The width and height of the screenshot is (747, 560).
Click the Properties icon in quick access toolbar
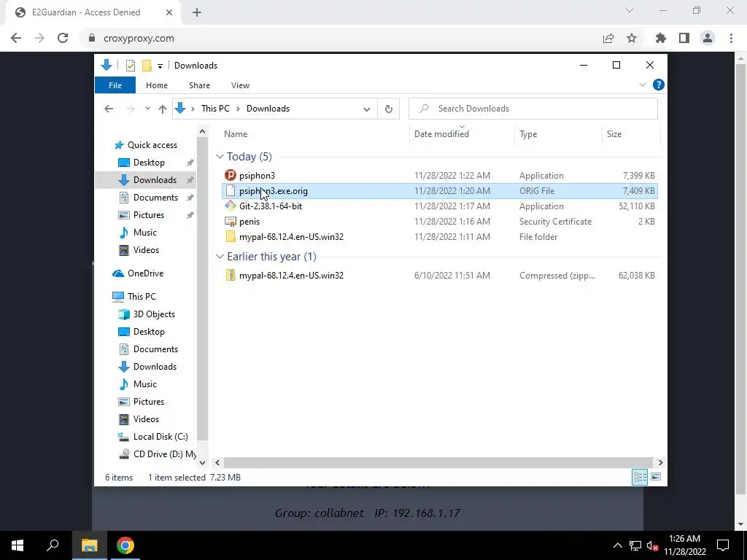click(x=130, y=66)
